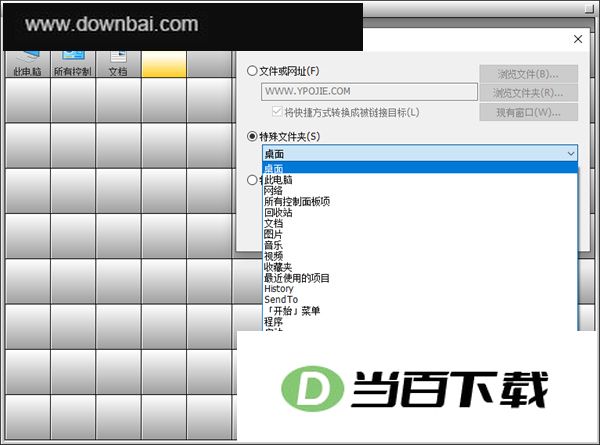The height and width of the screenshot is (445, 600).
Task: Open the 所有控制 launcher tile
Action: click(x=73, y=64)
